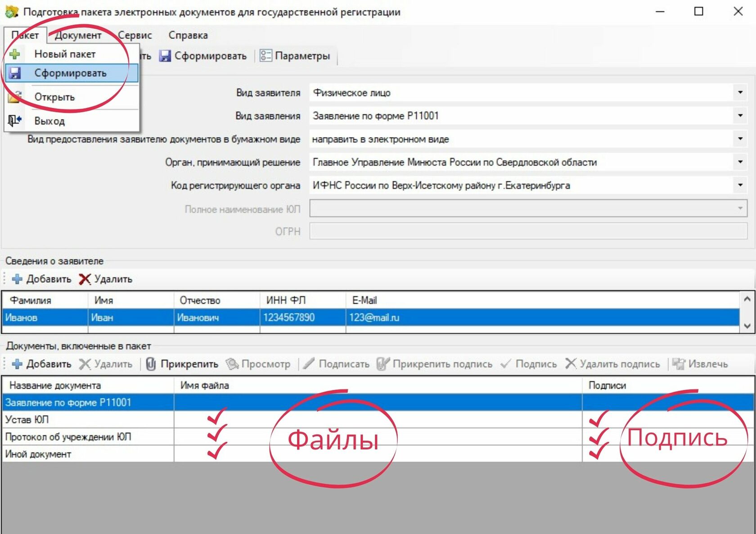Select the Устав ЮЛ document row
756x534 pixels.
378,419
